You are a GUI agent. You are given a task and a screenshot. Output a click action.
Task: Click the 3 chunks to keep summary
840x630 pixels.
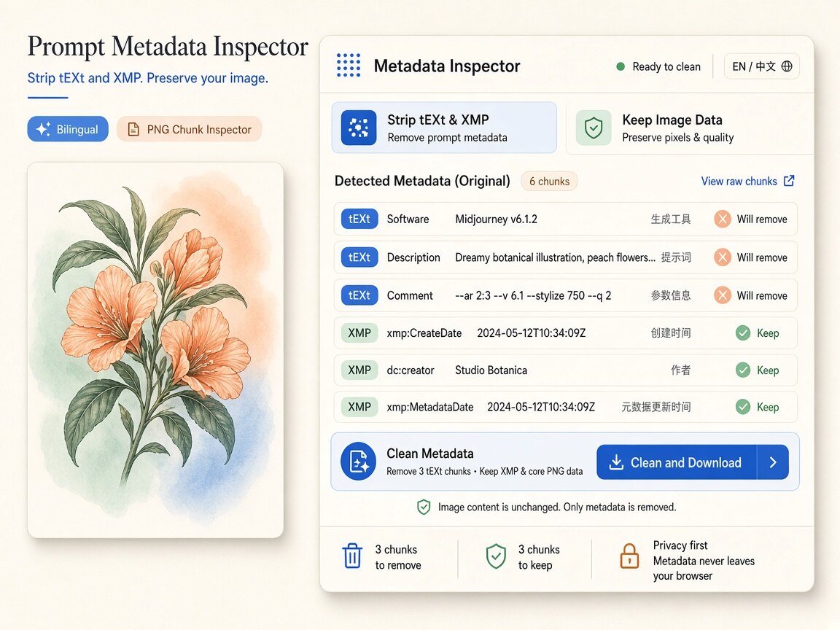(539, 557)
